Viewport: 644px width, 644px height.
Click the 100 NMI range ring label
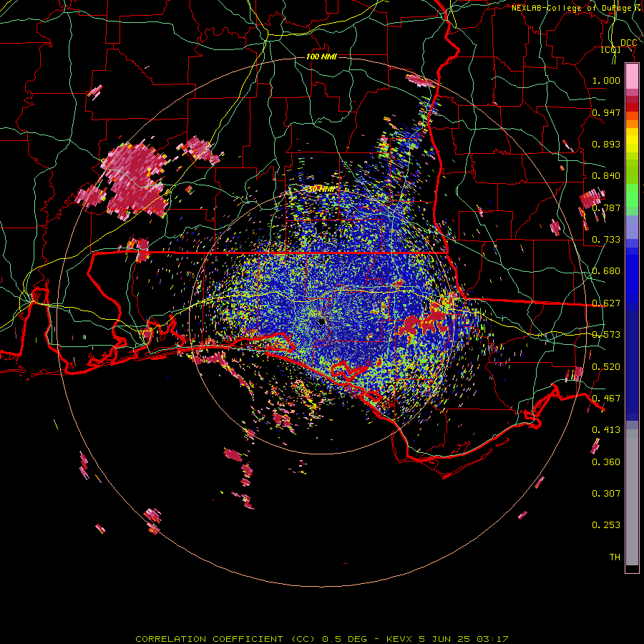click(321, 57)
